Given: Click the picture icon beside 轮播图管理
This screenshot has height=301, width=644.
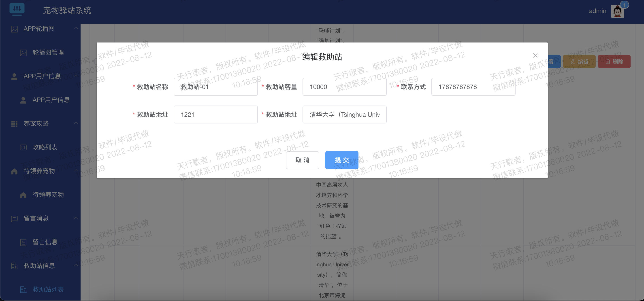Looking at the screenshot, I should click(23, 53).
